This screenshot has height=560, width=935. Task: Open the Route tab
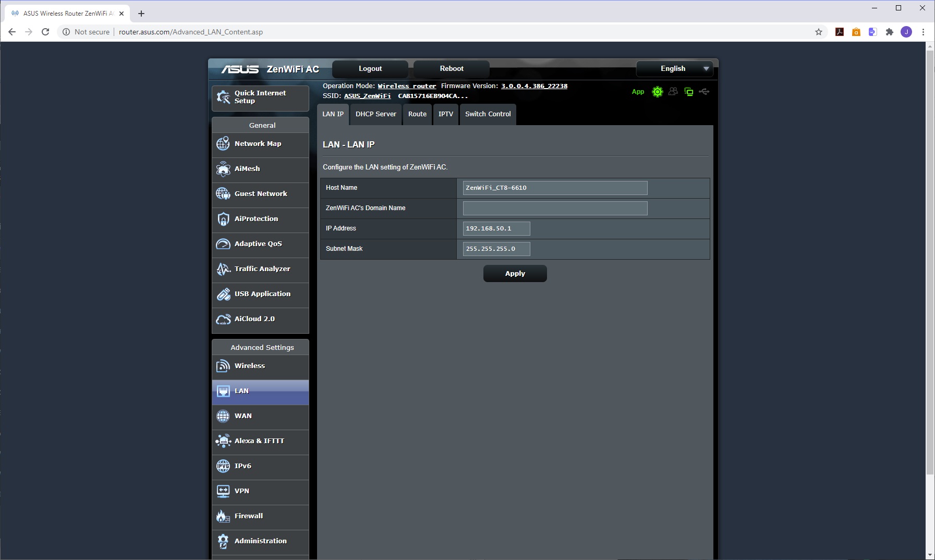coord(417,114)
